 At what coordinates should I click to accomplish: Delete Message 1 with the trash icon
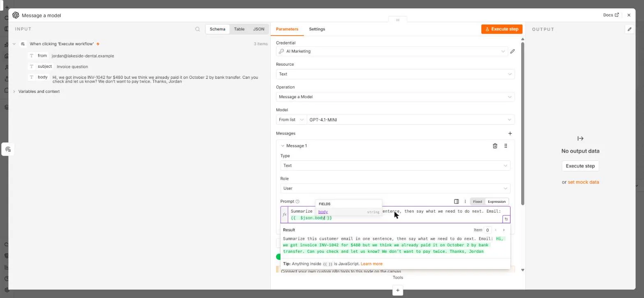[x=495, y=146]
